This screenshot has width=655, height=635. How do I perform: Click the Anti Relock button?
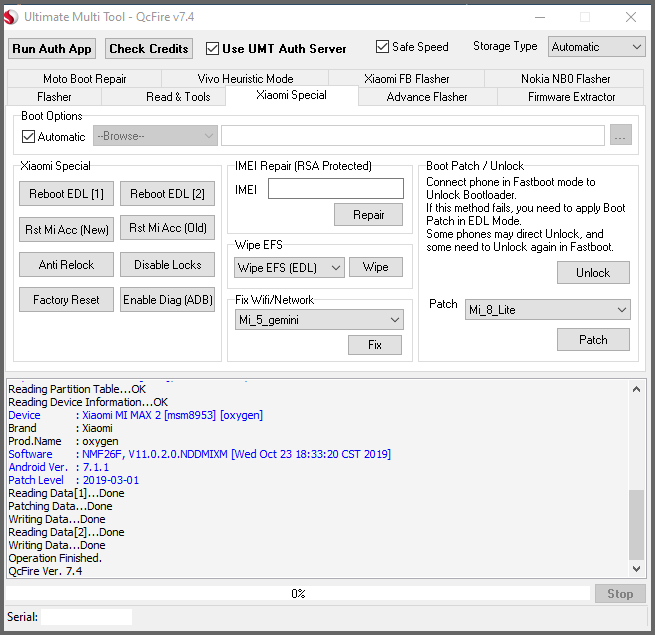pos(66,264)
